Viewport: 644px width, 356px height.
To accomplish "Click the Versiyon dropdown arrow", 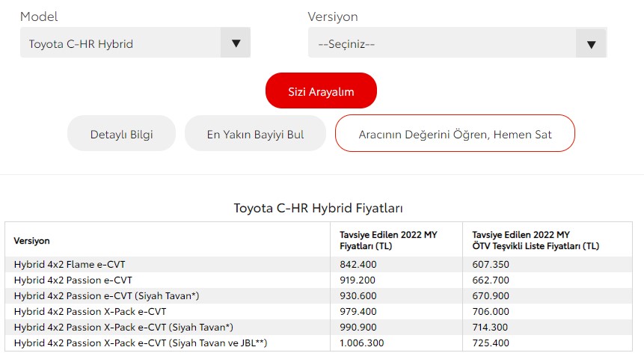I will coord(591,43).
